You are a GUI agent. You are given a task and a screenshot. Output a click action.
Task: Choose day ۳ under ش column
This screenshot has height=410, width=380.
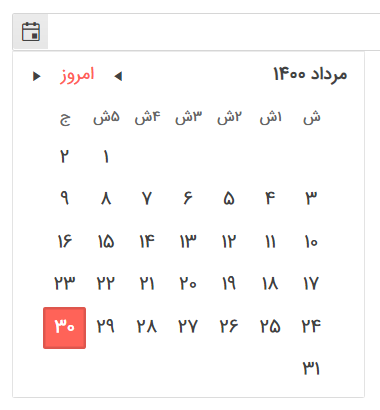311,198
